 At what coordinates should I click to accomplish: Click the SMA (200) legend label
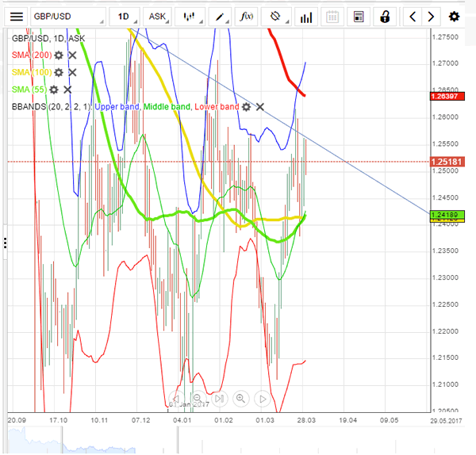(32, 55)
